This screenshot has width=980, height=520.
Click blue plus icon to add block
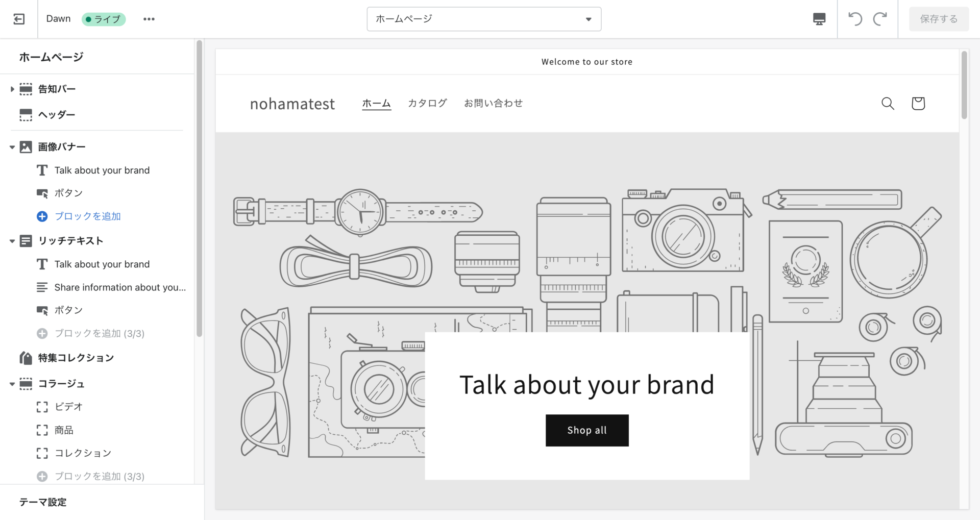(x=42, y=216)
